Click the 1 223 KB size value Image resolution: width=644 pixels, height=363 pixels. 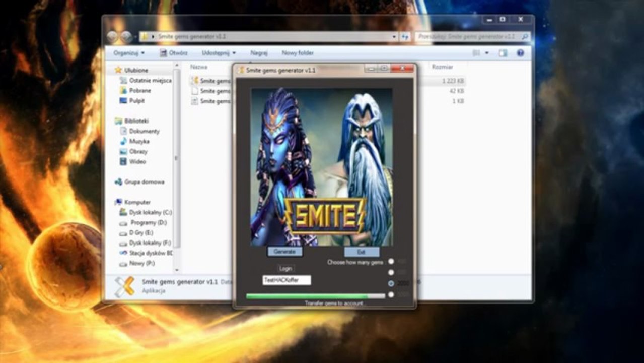(x=453, y=81)
